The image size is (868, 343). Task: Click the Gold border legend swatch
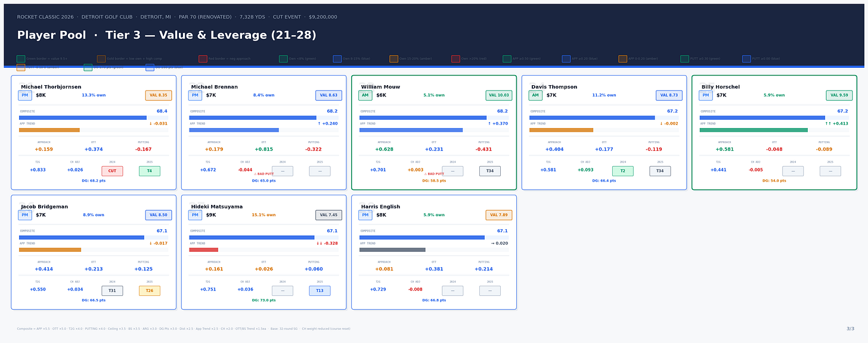[x=101, y=59]
